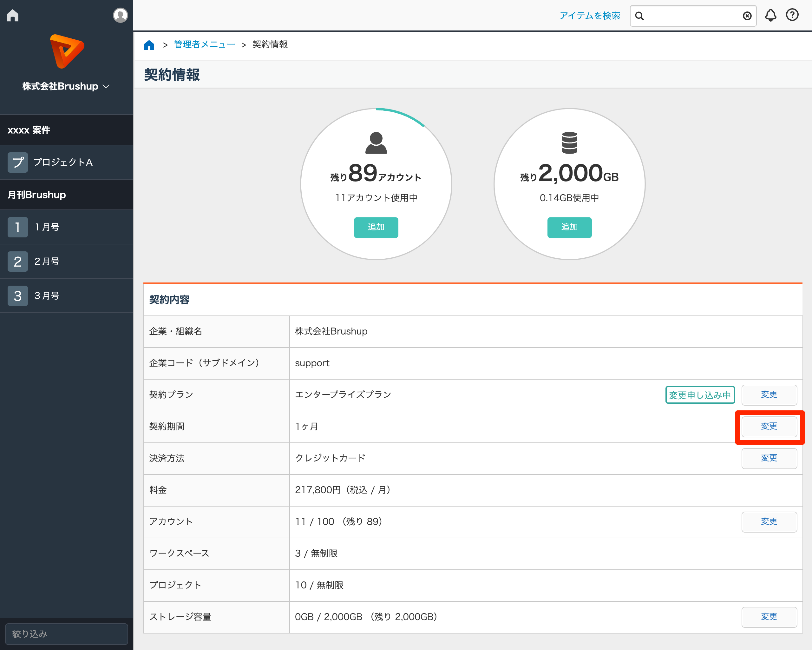
Task: Click 変更 for 契約プラン row
Action: pyautogui.click(x=769, y=395)
